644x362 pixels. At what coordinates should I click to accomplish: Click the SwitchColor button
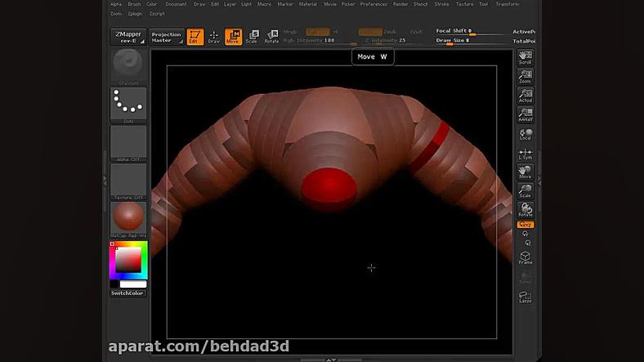pos(128,293)
